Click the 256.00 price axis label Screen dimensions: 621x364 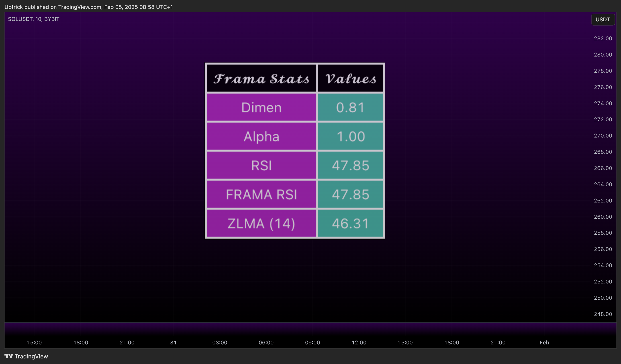(x=603, y=249)
